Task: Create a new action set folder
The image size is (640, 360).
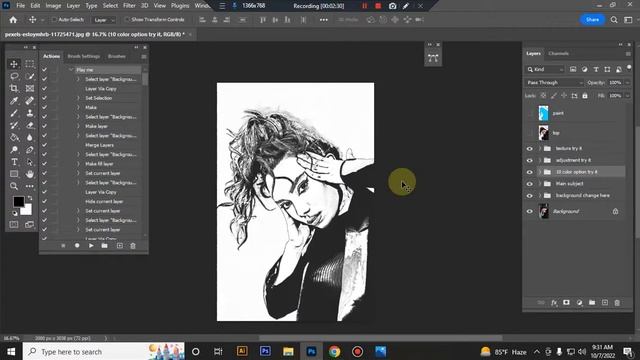Action: tap(104, 246)
